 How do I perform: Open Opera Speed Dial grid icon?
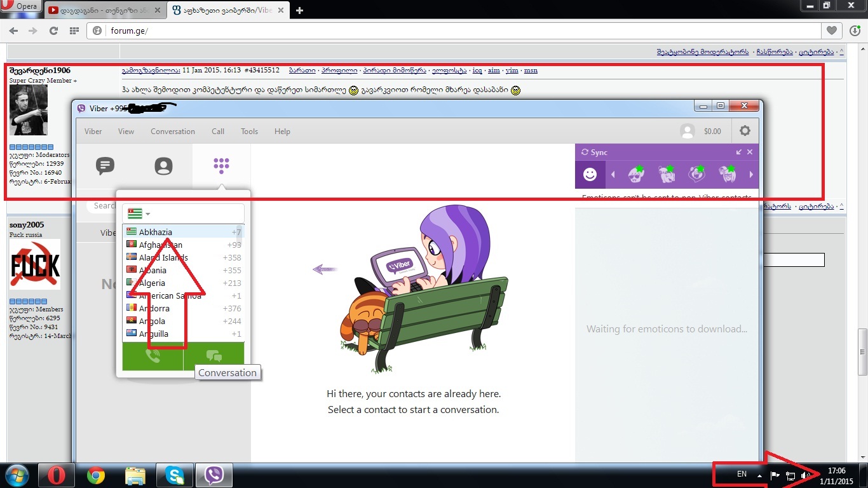(74, 30)
